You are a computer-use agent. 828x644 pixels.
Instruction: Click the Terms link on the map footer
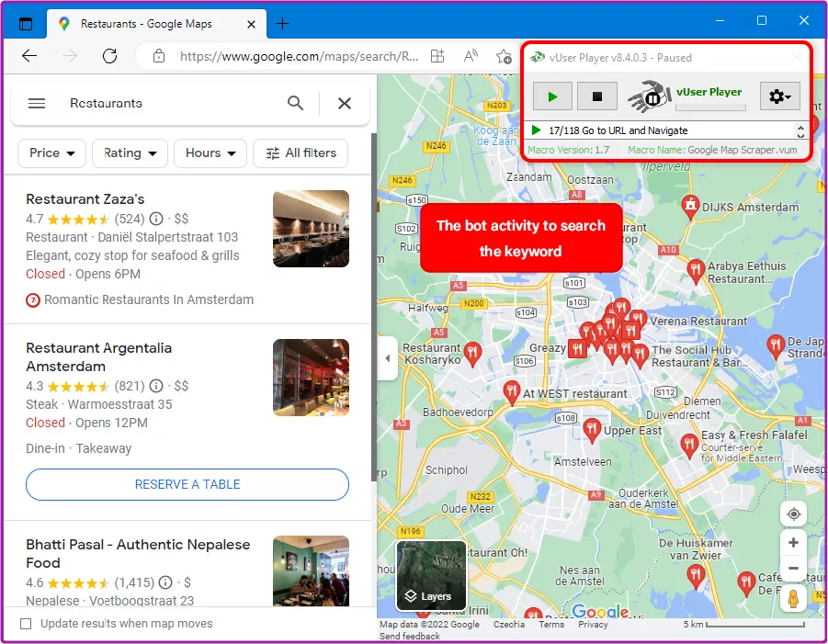coord(551,625)
